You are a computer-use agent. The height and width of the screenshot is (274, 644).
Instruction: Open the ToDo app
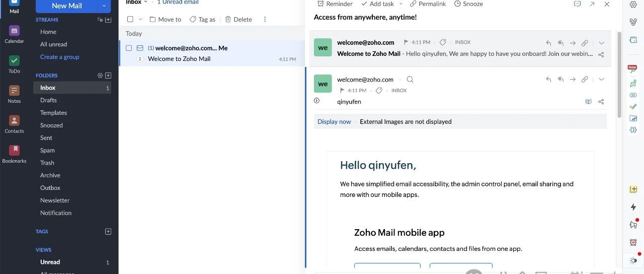click(x=14, y=64)
